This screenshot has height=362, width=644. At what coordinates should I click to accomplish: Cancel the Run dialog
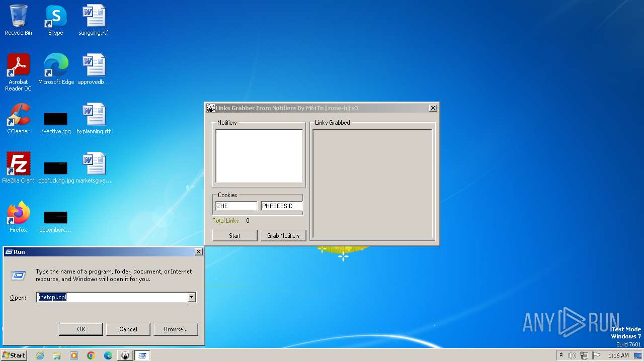coord(128,329)
